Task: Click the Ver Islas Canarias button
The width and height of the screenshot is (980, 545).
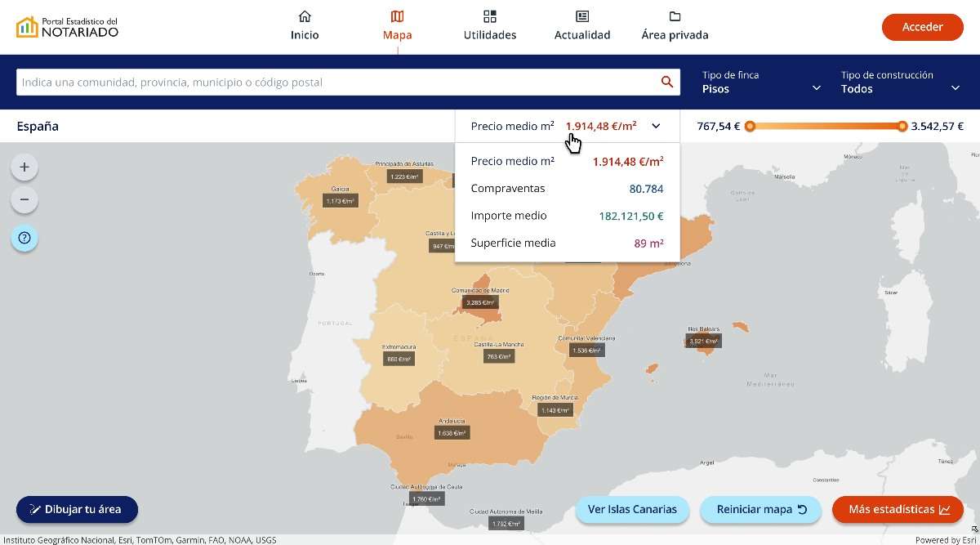Action: (632, 509)
